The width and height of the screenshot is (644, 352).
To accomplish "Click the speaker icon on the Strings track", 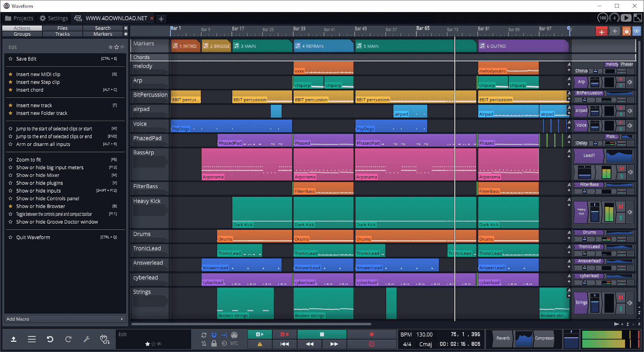I will pos(630,302).
